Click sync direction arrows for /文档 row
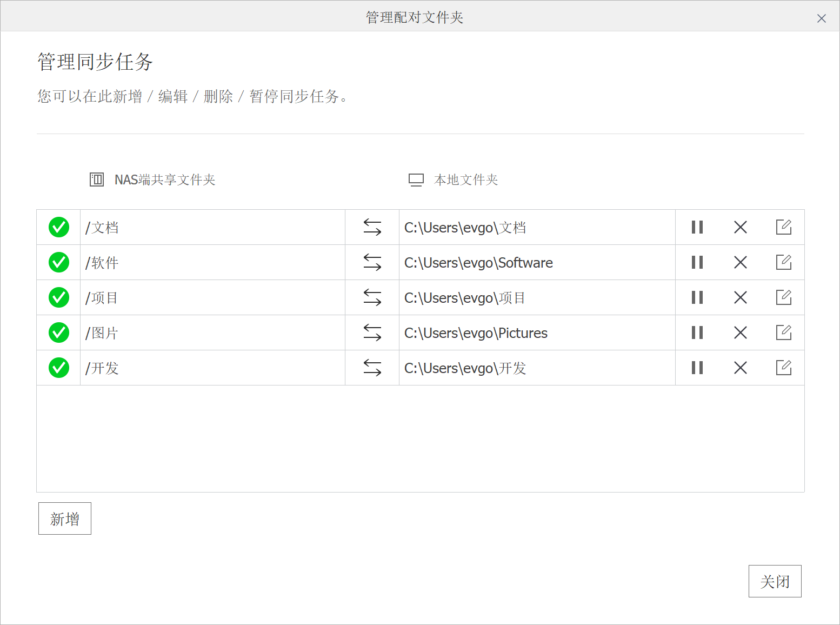Image resolution: width=840 pixels, height=625 pixels. 372,227
